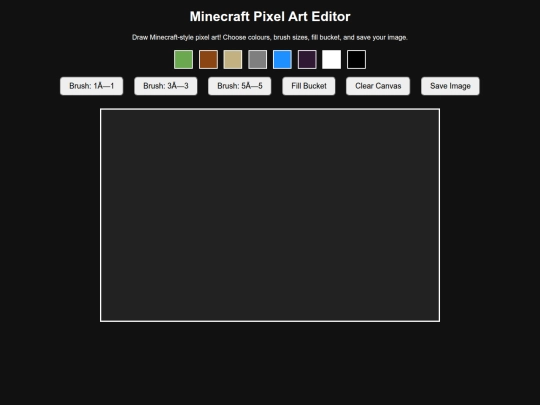Viewport: 540px width, 405px height.
Task: Pick the brown dirt color swatch
Action: pyautogui.click(x=208, y=60)
